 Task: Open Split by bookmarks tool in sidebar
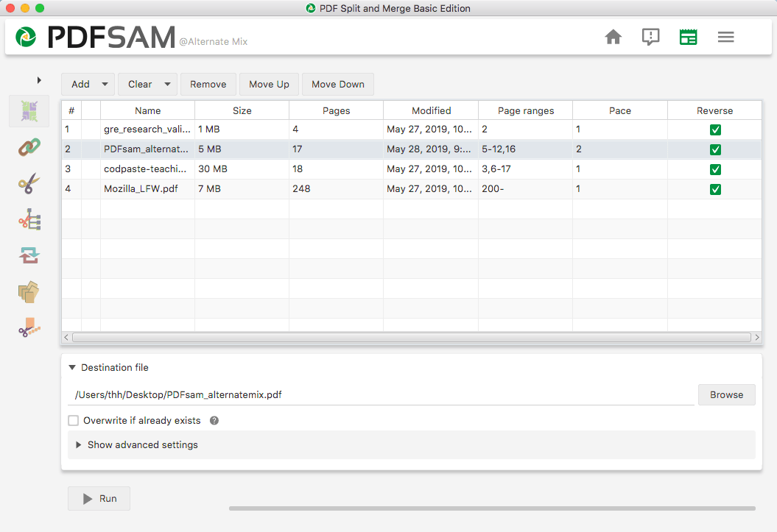coord(29,220)
